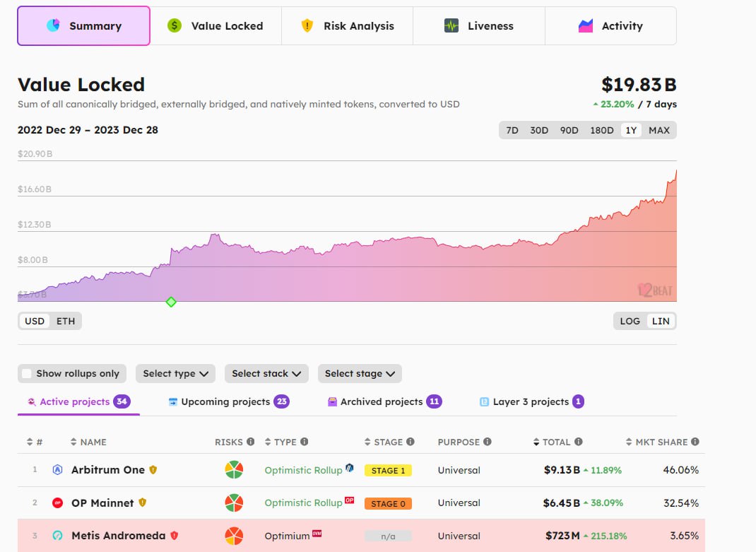Select the 90D time range
Viewport: 756px width, 552px height.
point(569,130)
